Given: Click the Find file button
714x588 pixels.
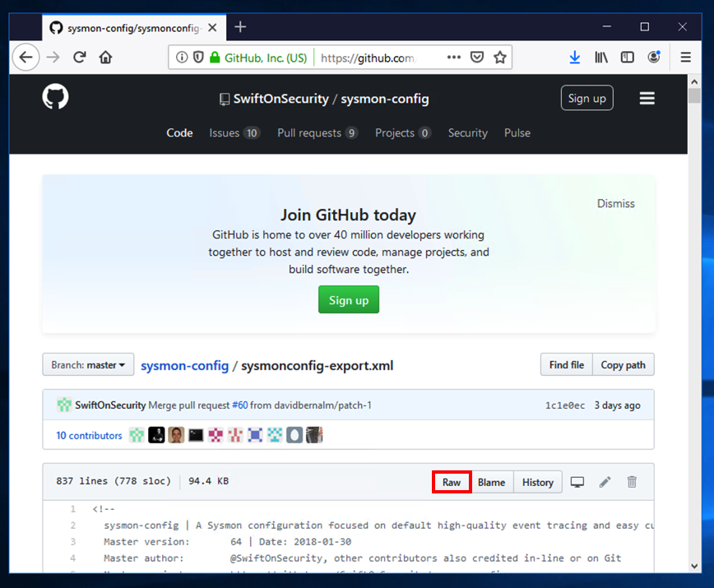Looking at the screenshot, I should (567, 364).
